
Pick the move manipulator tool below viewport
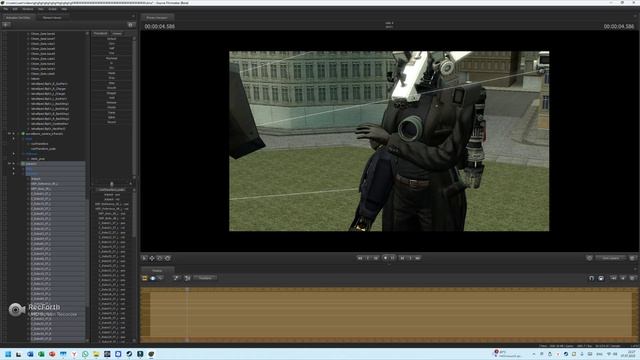(152, 258)
